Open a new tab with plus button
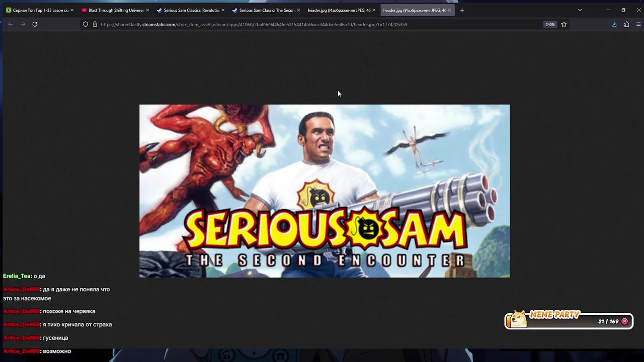644x362 pixels. 462,10
